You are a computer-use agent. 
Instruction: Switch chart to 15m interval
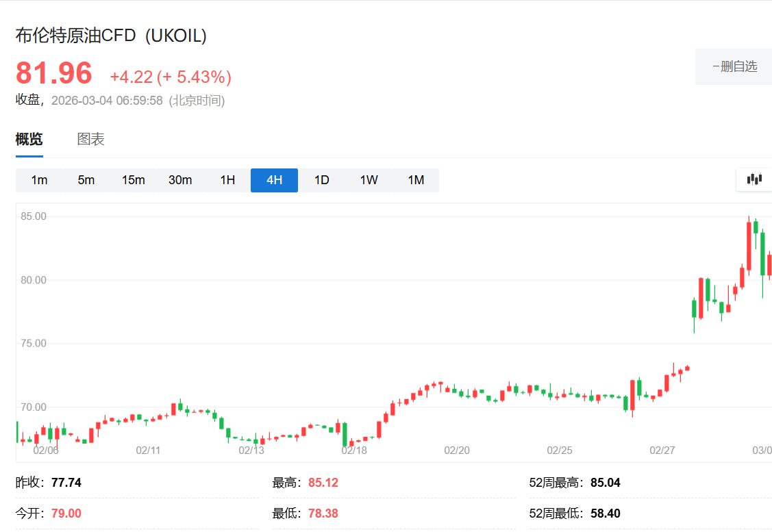tap(134, 180)
